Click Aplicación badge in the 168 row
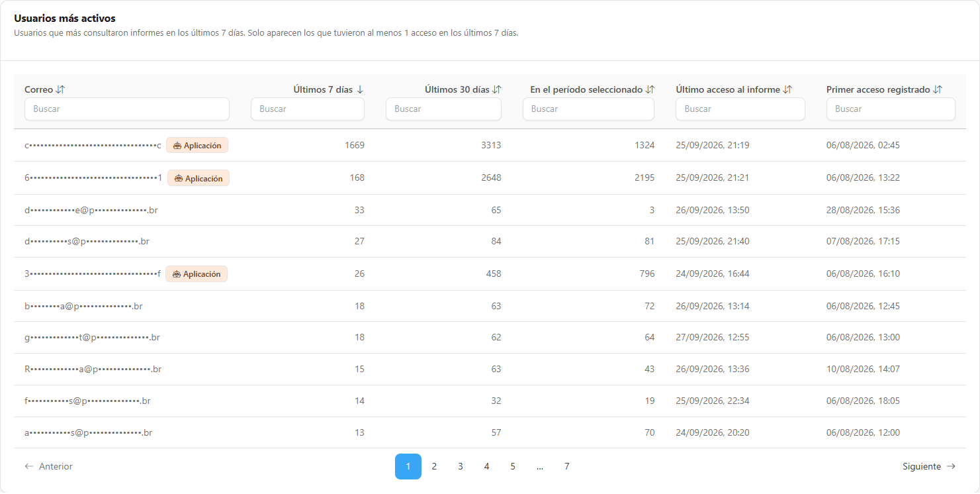 pos(199,178)
